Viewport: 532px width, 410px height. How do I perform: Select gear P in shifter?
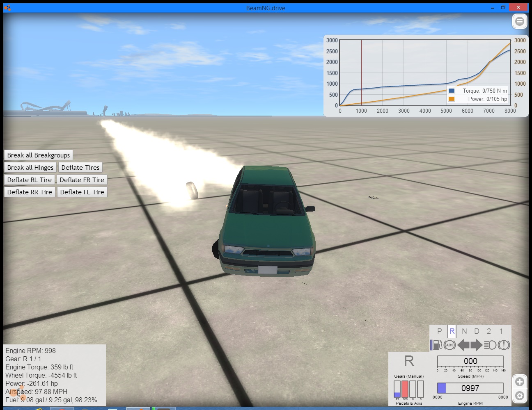coord(440,331)
